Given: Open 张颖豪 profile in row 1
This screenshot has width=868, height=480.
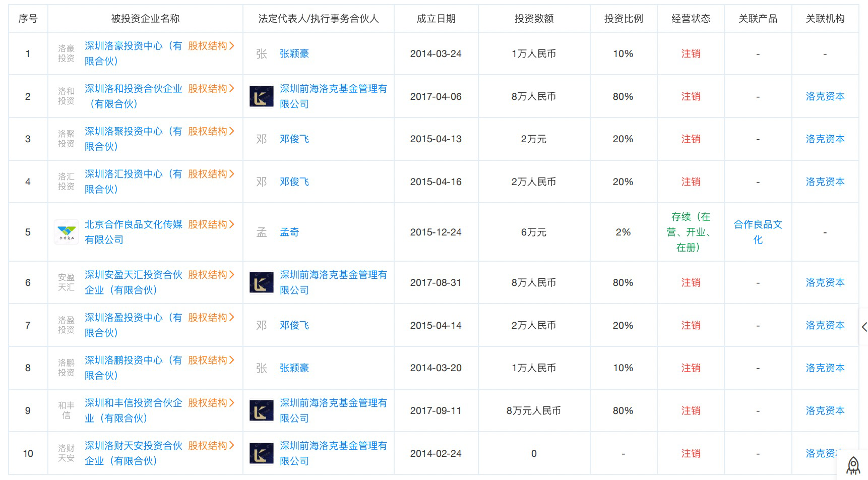Looking at the screenshot, I should coord(294,54).
